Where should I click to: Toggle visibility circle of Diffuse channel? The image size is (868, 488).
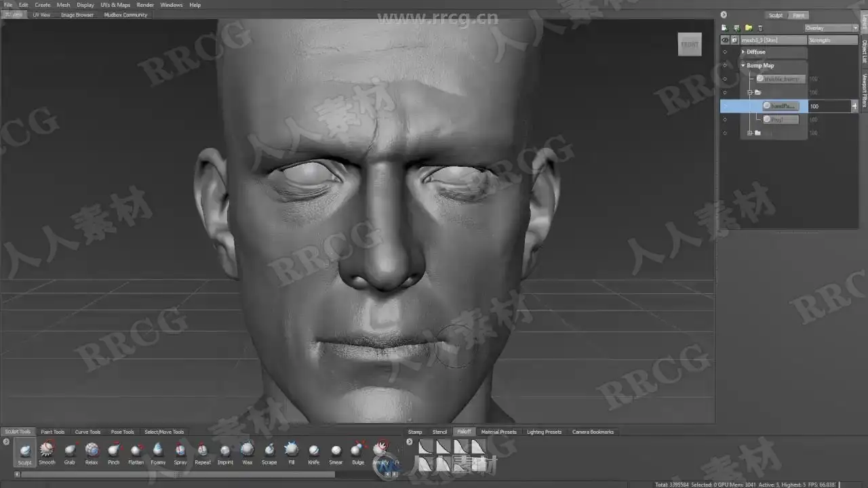click(x=724, y=52)
